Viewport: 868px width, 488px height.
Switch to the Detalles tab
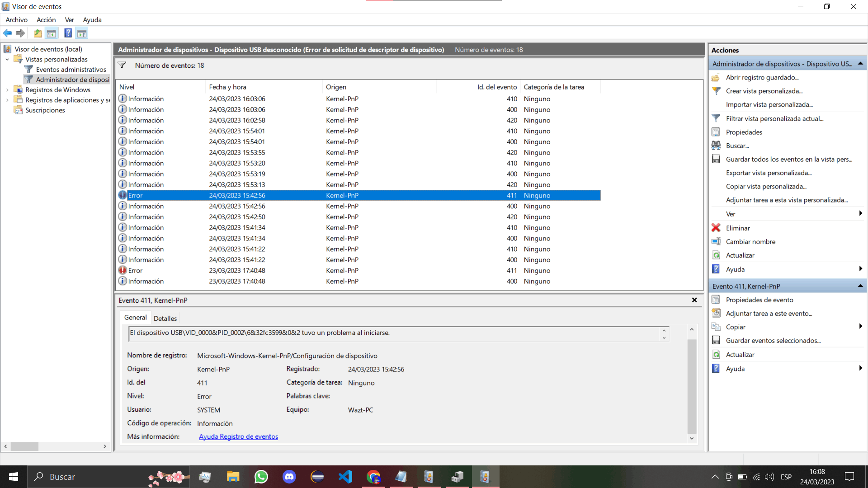click(x=165, y=318)
